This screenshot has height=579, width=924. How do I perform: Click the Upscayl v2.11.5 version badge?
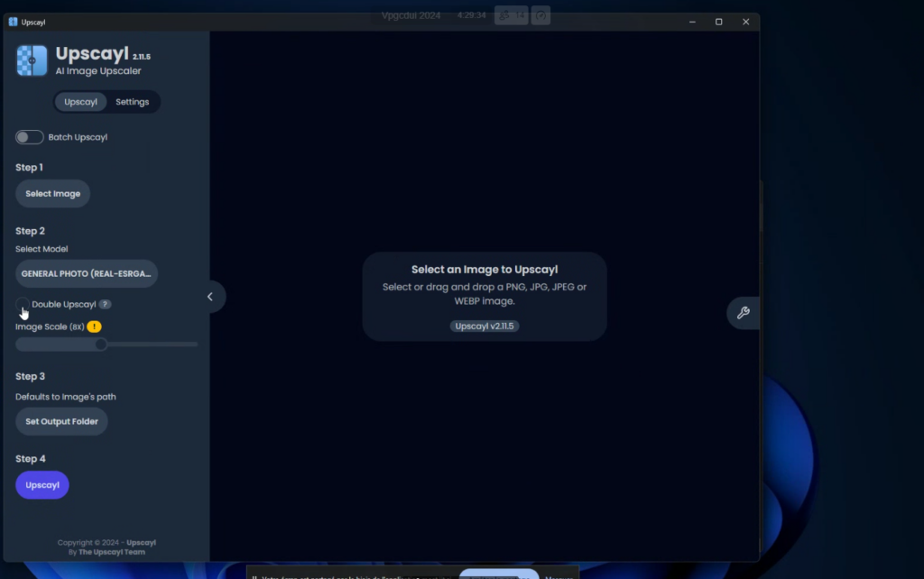pyautogui.click(x=485, y=326)
